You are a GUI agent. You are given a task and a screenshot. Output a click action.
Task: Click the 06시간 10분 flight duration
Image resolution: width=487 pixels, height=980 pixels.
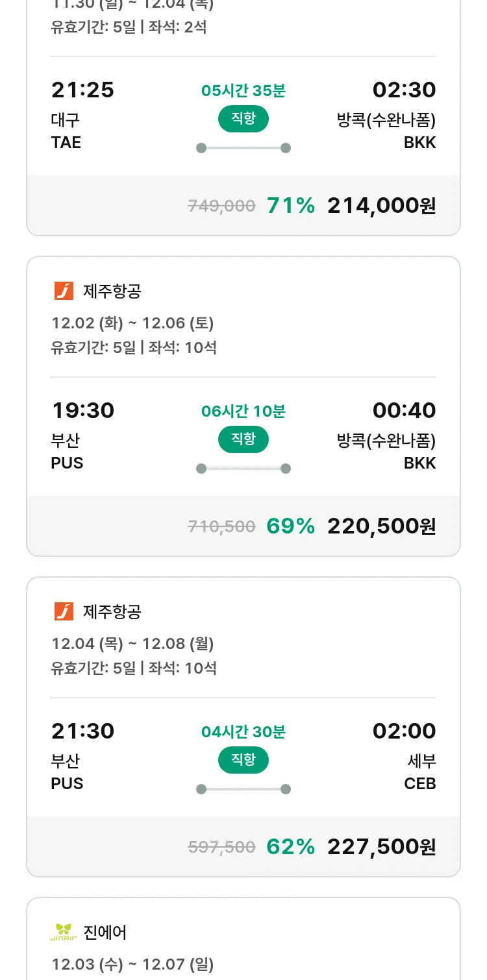tap(243, 411)
